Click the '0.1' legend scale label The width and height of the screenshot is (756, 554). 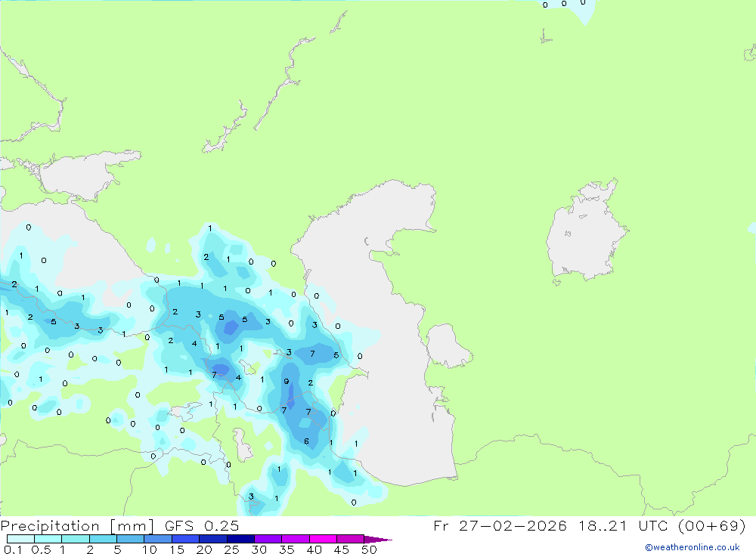coord(13,549)
